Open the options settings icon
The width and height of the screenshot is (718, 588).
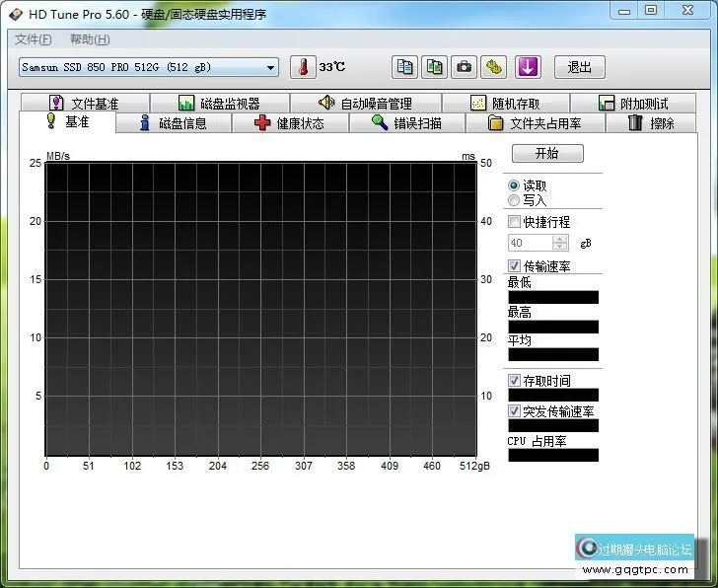[x=494, y=67]
